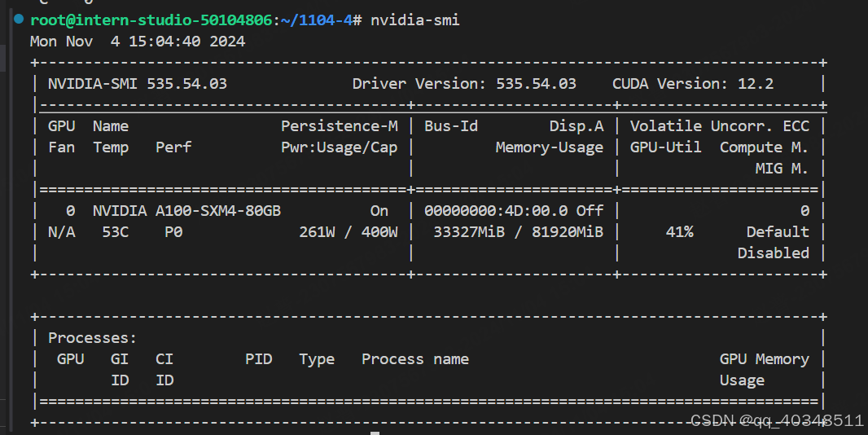Click the Processes: label
Viewport: 868px width, 435px height.
point(93,338)
